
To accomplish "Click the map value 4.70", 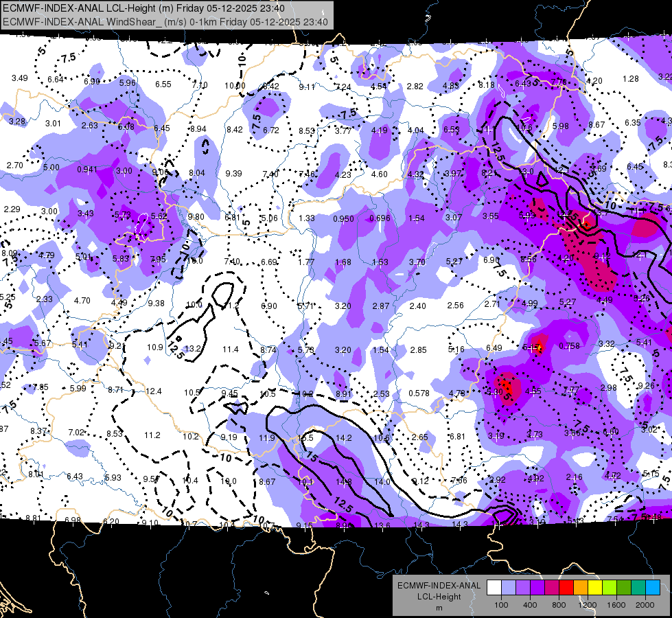I will pos(82,300).
